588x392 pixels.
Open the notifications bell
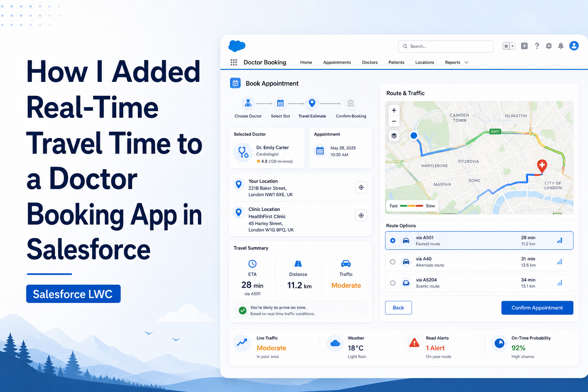point(561,46)
